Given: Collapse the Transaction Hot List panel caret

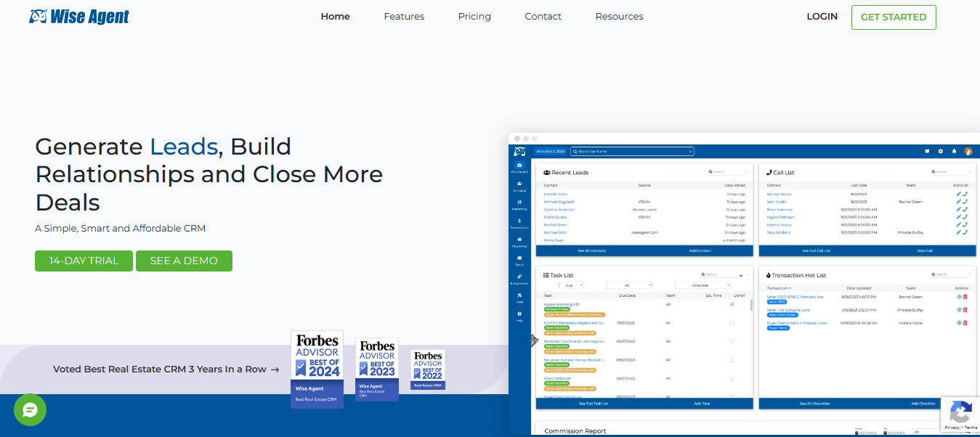Looking at the screenshot, I should click(x=971, y=274).
